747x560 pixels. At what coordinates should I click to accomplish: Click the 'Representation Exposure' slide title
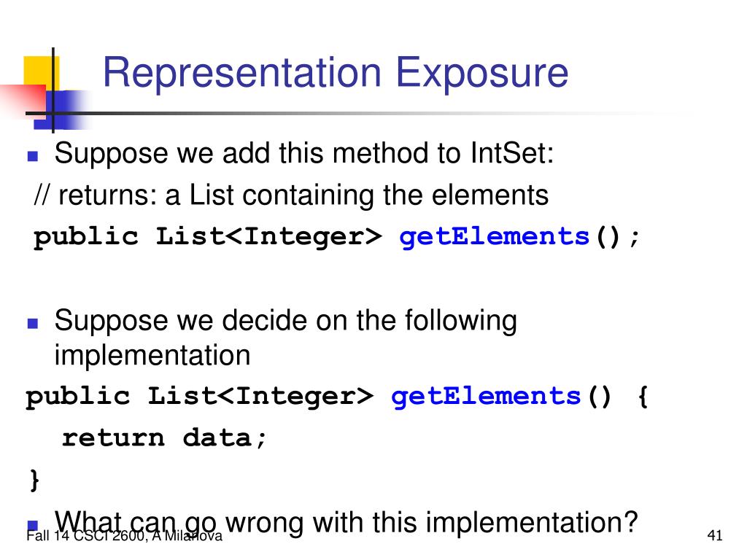coord(336,73)
